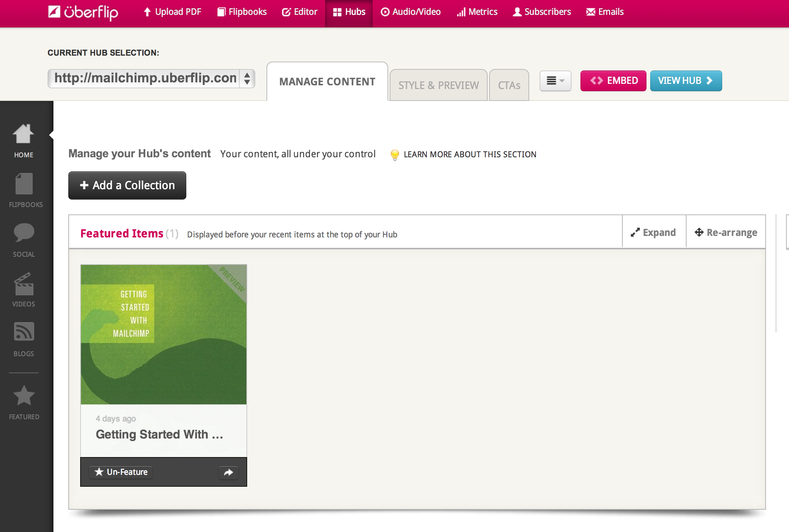Viewport: 789px width, 532px height.
Task: Switch to the Style & Preview tab
Action: pyautogui.click(x=439, y=85)
